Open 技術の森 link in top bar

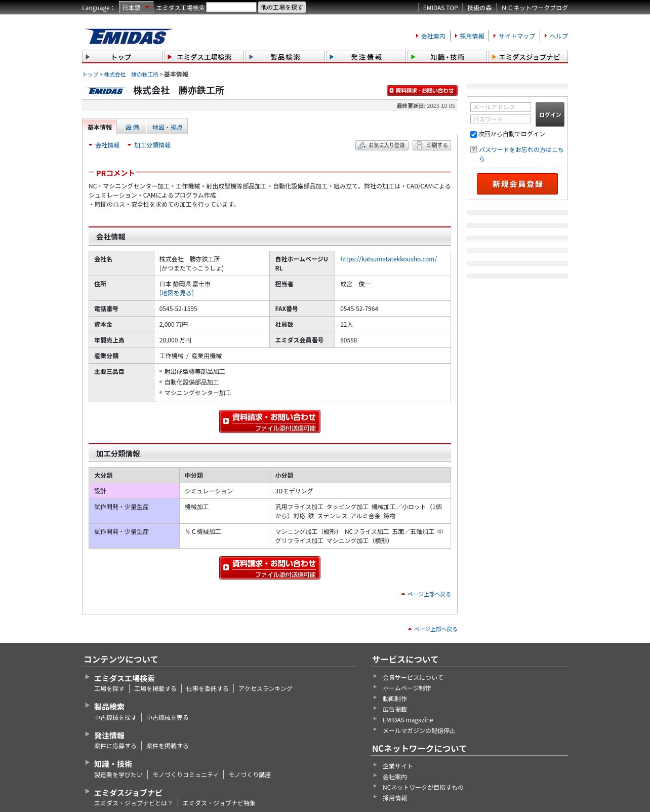[479, 8]
